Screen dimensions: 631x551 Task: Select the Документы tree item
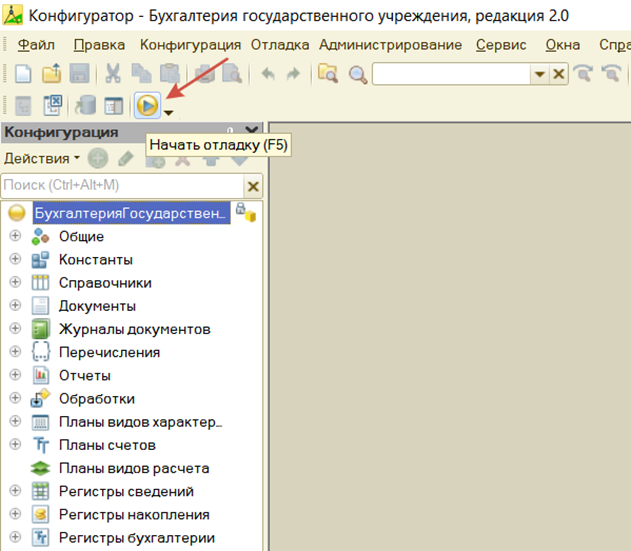(x=97, y=306)
